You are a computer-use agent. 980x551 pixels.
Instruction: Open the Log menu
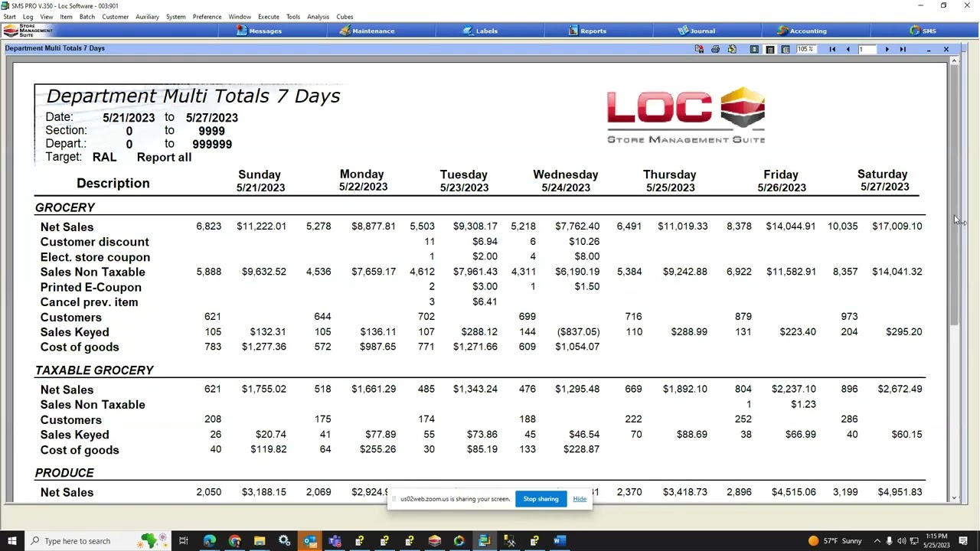28,17
